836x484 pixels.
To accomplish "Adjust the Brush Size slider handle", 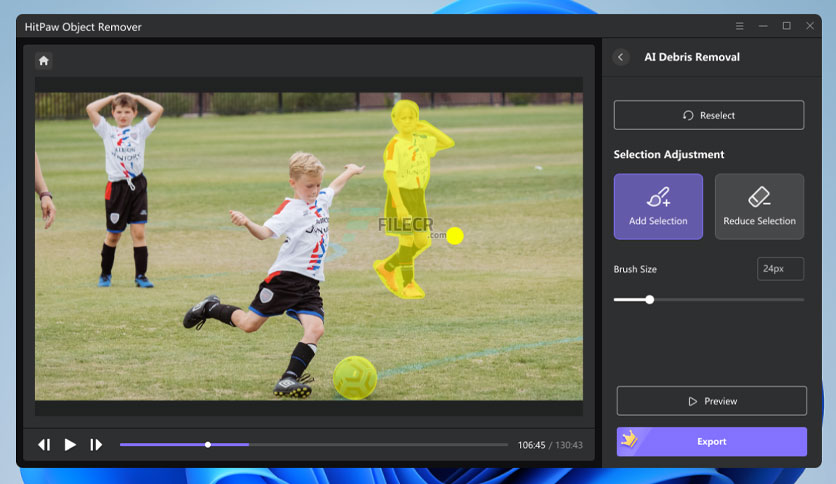I will pos(649,299).
